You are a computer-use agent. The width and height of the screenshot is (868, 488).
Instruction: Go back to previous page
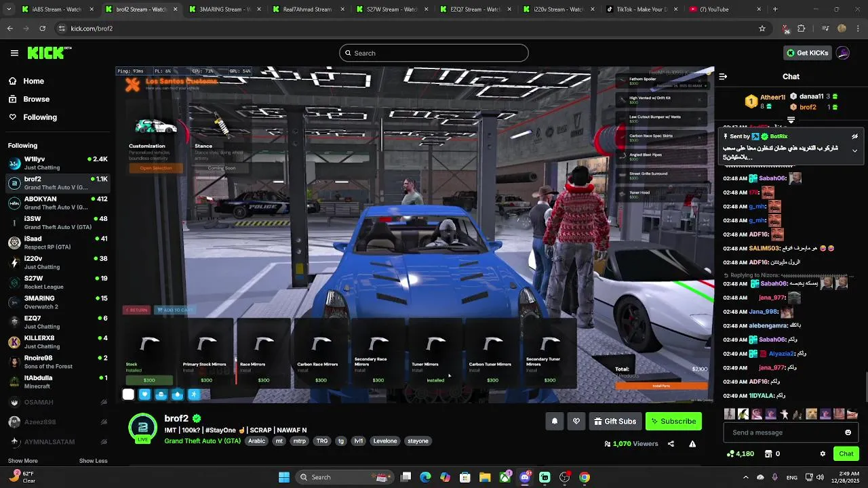tap(9, 28)
